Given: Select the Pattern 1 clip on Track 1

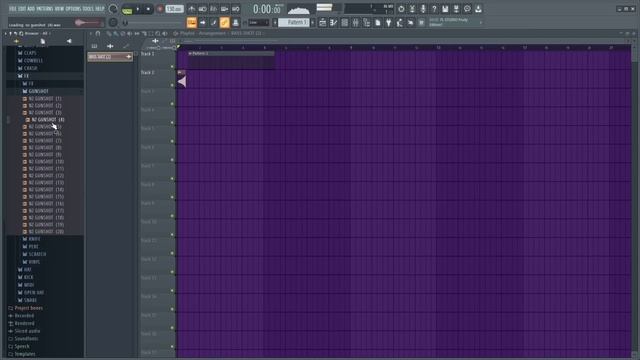Looking at the screenshot, I should pyautogui.click(x=231, y=60).
